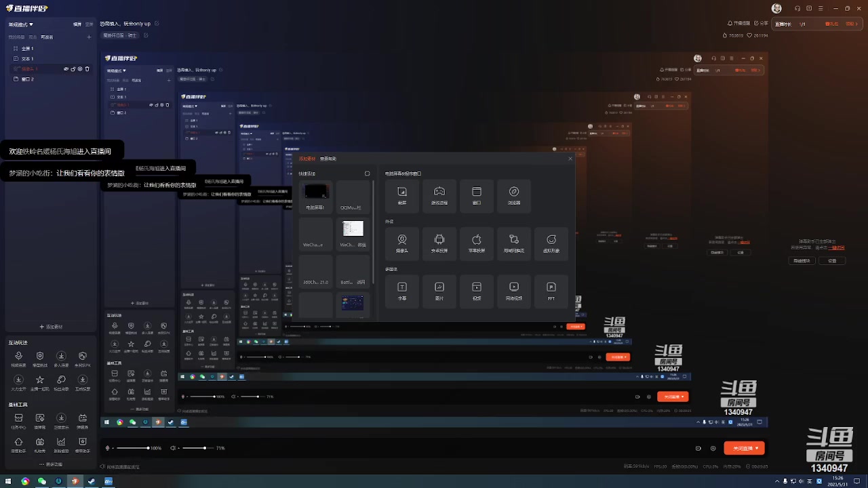Open 任务中心 in outermost 基础工具 panel
Screen dimensions: 868x488
coord(18,421)
